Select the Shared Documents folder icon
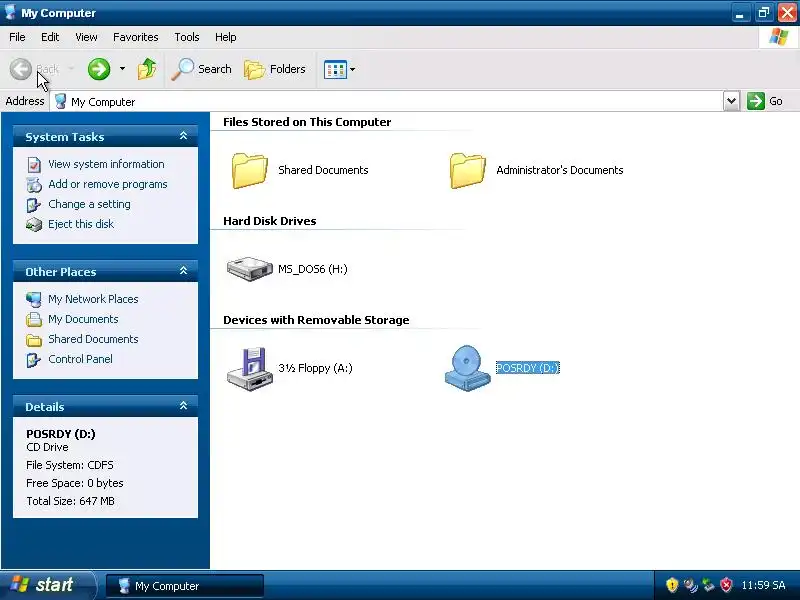The height and width of the screenshot is (600, 800). tap(249, 170)
